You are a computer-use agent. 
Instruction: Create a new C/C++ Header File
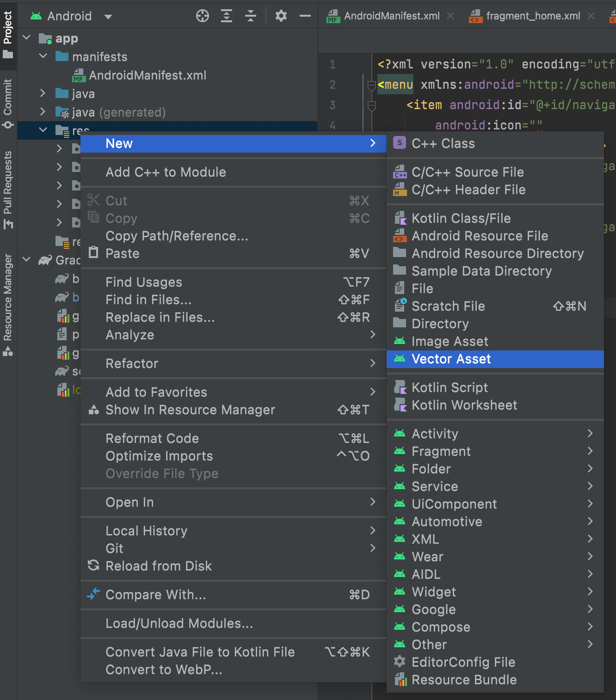click(x=495, y=190)
